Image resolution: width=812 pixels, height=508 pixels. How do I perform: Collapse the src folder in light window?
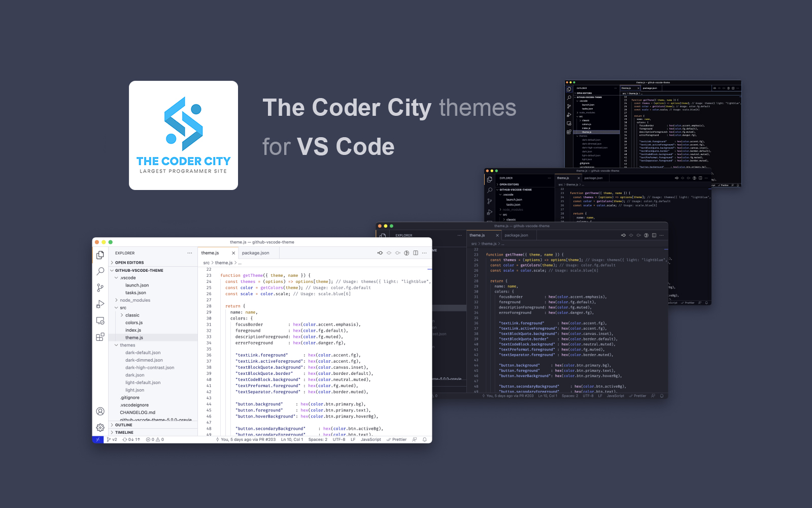[x=153, y=308]
